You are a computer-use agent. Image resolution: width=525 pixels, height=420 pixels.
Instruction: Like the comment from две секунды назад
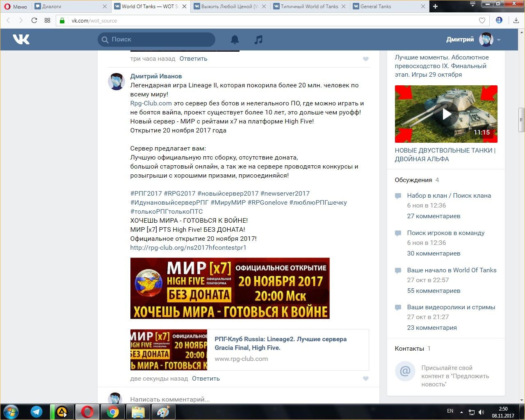coord(366,379)
